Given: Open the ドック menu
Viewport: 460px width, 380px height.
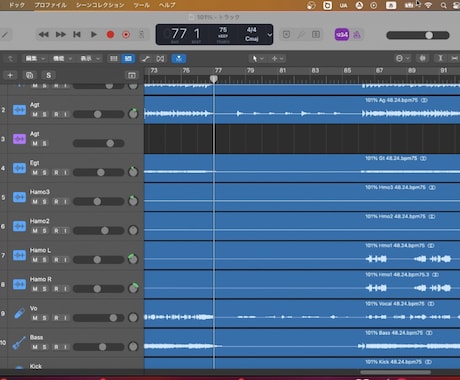Looking at the screenshot, I should (x=17, y=5).
